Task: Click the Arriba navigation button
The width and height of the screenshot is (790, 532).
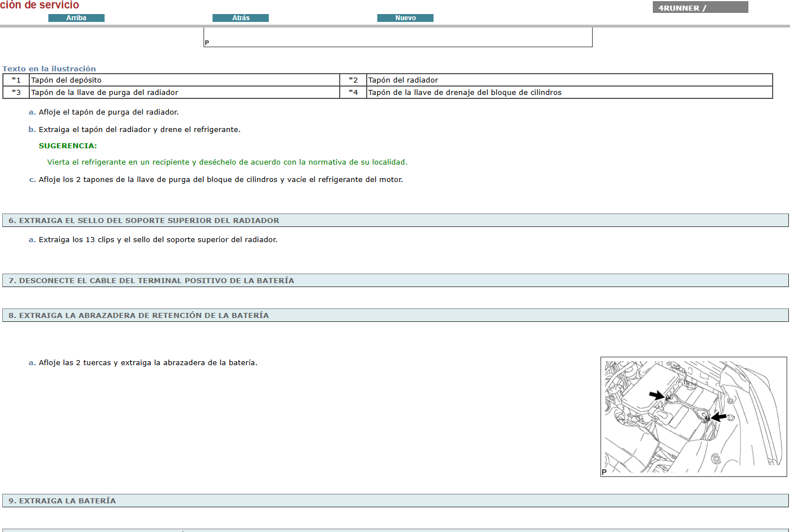Action: [76, 18]
